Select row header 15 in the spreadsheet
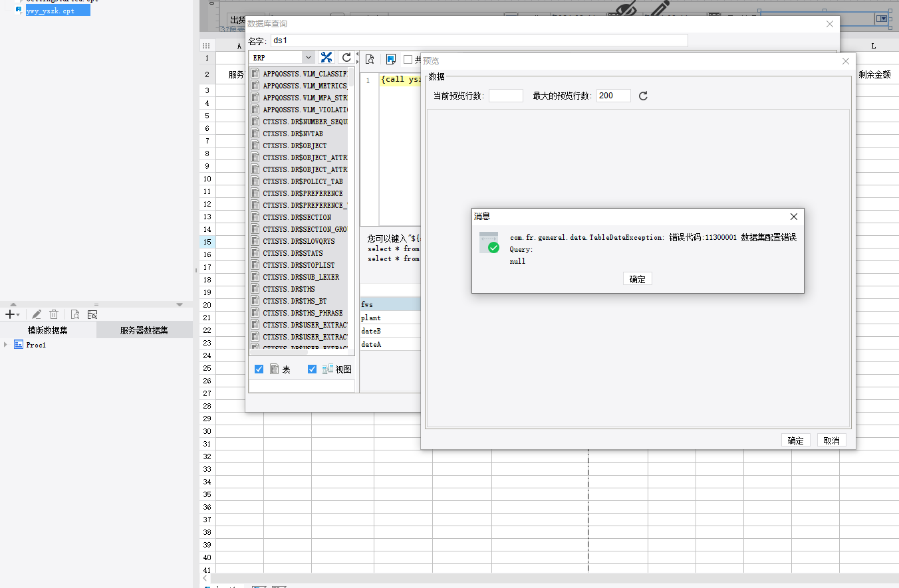 pyautogui.click(x=207, y=242)
